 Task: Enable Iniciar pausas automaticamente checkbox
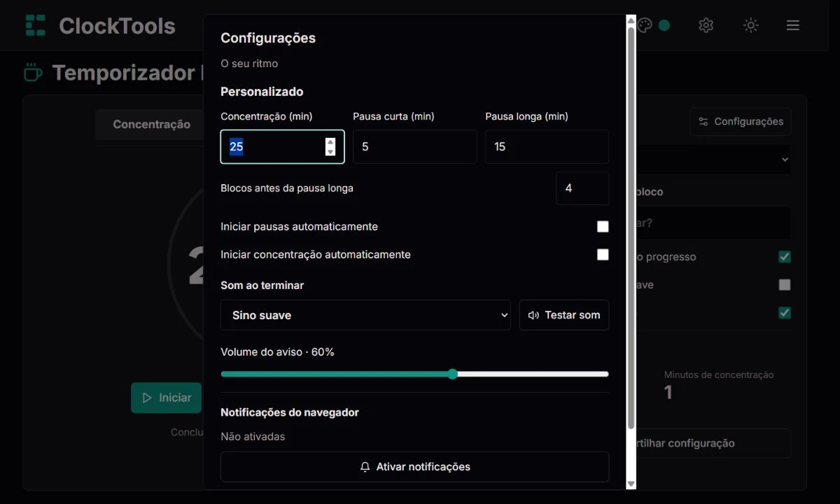tap(603, 227)
